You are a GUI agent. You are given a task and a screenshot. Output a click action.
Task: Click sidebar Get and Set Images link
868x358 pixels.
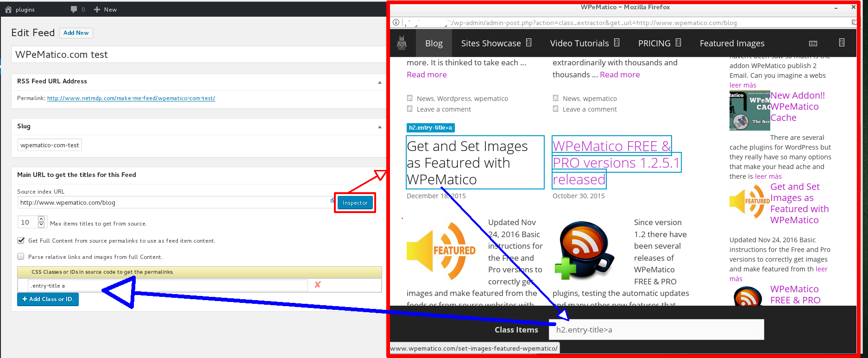[x=799, y=203]
